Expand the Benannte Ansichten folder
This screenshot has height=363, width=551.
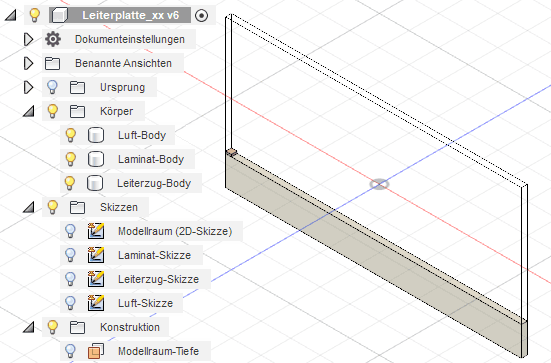(28, 63)
